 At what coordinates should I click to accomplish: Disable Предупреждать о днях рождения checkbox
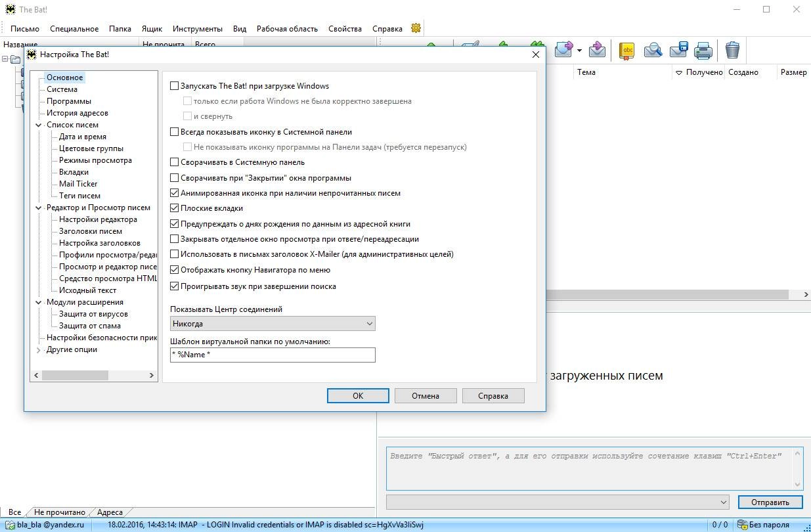pyautogui.click(x=175, y=224)
